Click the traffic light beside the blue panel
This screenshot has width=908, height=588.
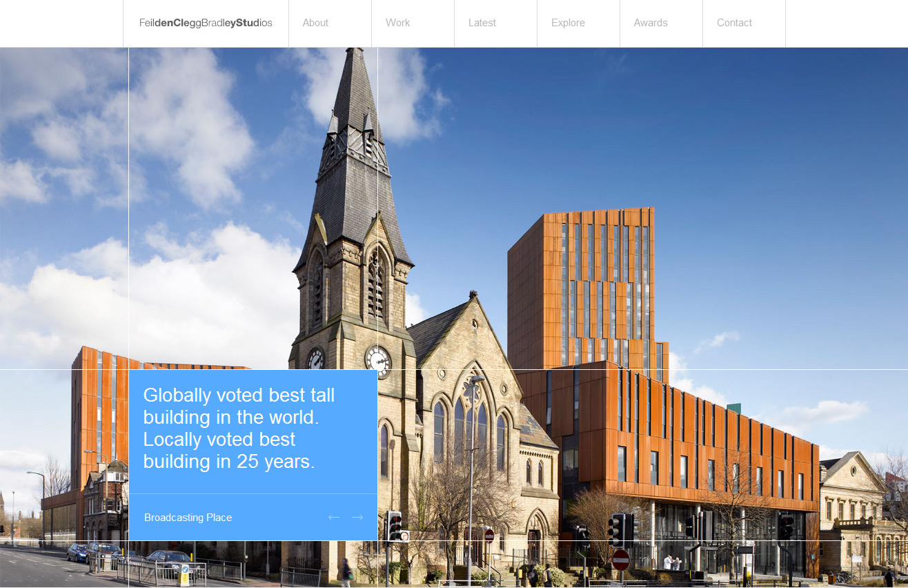coord(395,526)
